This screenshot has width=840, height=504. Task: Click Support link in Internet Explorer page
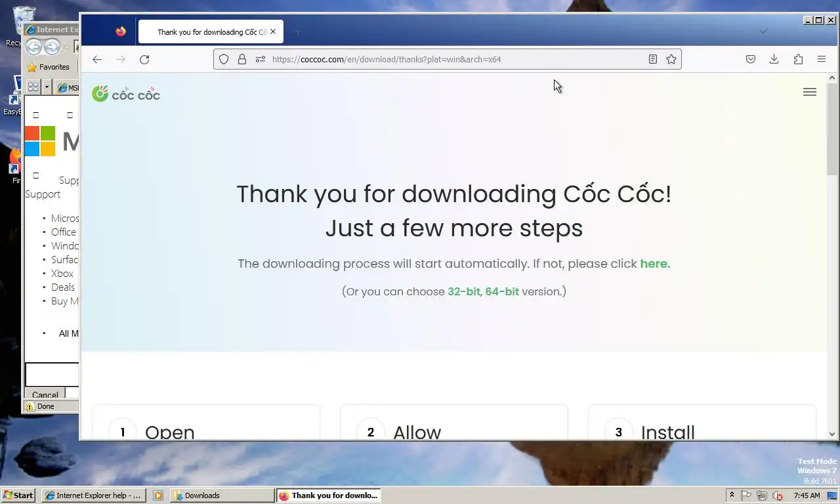click(x=43, y=194)
